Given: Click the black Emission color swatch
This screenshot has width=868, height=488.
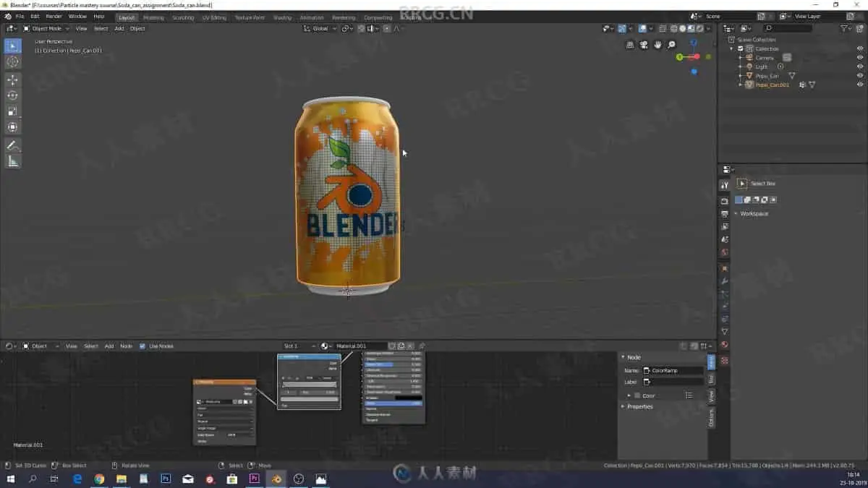Looking at the screenshot, I should coord(408,398).
